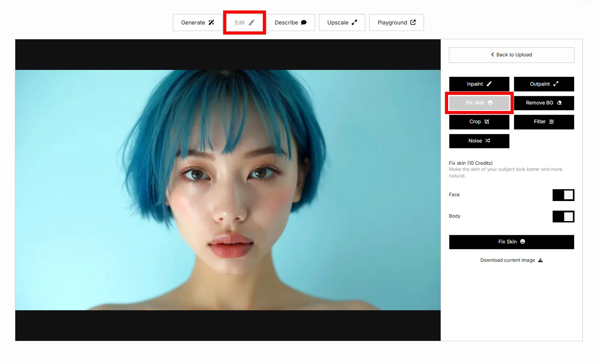
Task: Click the download icon next to Download current image
Action: pyautogui.click(x=540, y=260)
